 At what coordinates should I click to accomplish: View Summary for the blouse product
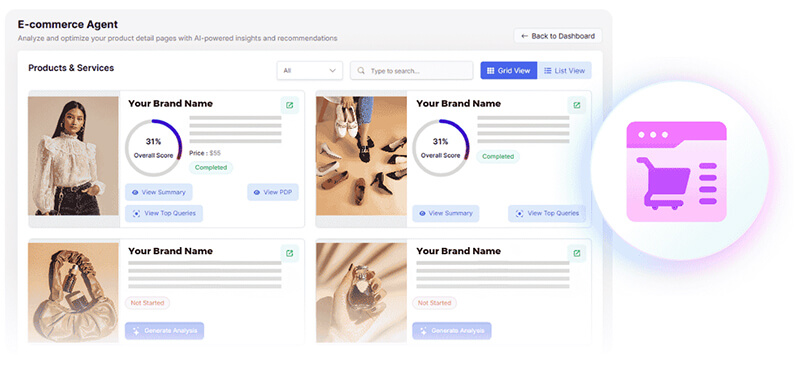tap(159, 192)
